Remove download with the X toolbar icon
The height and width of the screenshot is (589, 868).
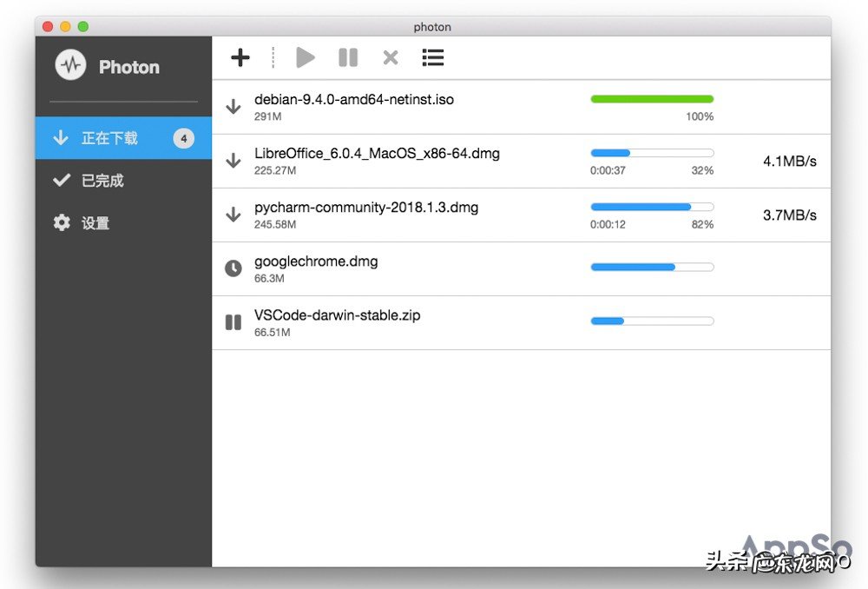coord(391,57)
